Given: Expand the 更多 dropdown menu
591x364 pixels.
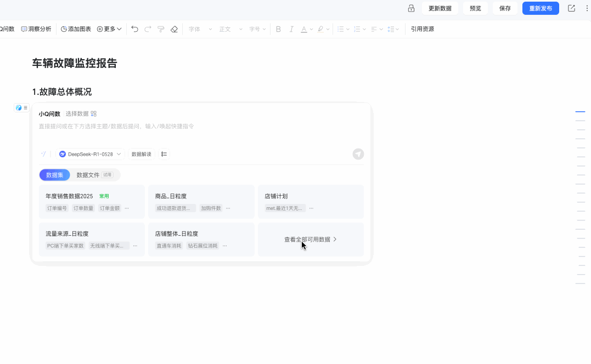Looking at the screenshot, I should (109, 29).
